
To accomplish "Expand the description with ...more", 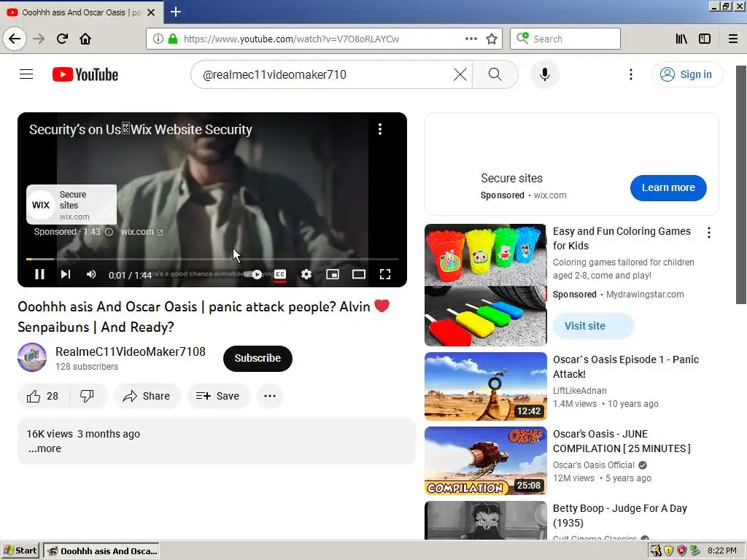I will [44, 448].
